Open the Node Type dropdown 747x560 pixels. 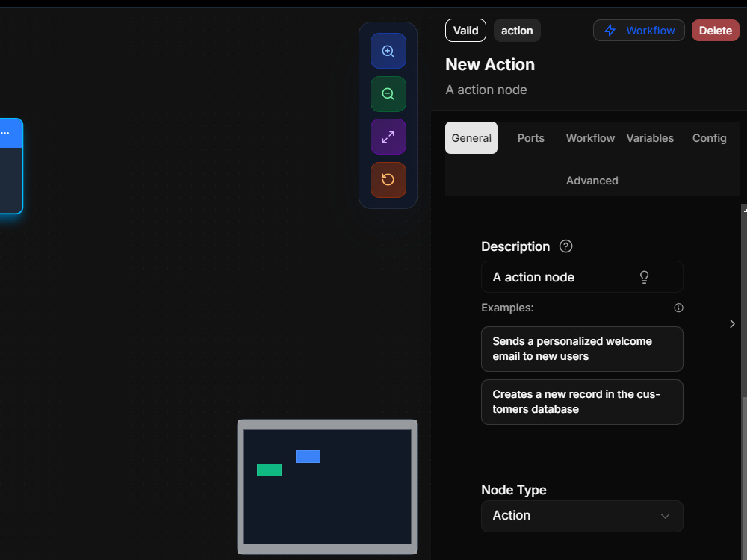click(x=582, y=516)
